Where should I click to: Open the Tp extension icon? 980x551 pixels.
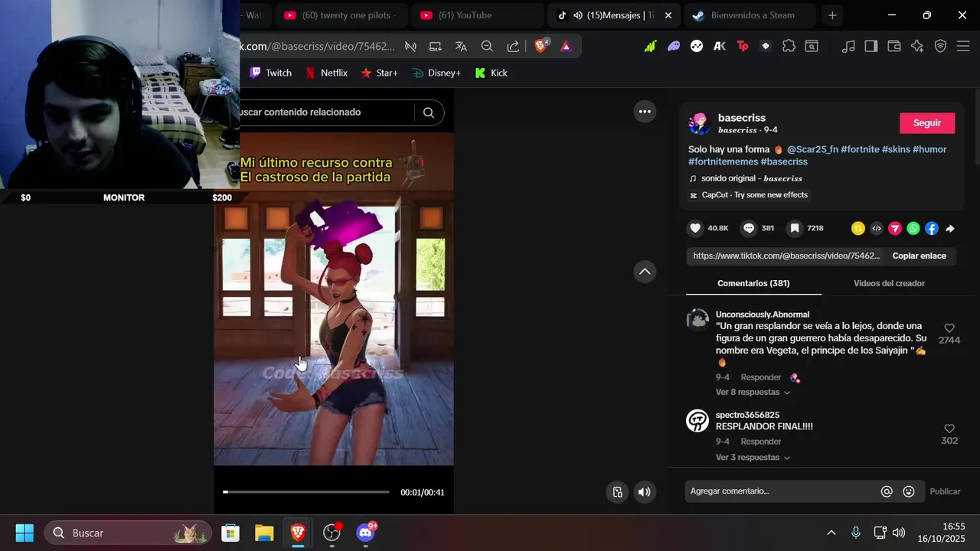742,46
